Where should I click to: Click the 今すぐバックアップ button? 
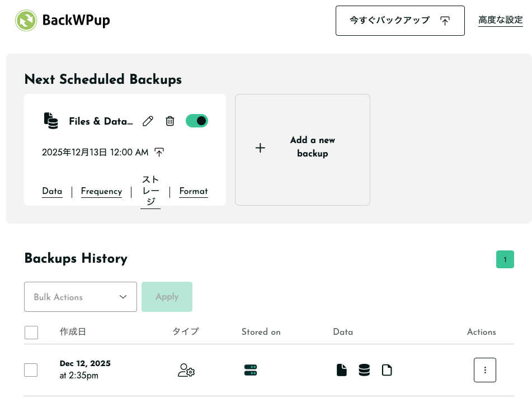(400, 21)
